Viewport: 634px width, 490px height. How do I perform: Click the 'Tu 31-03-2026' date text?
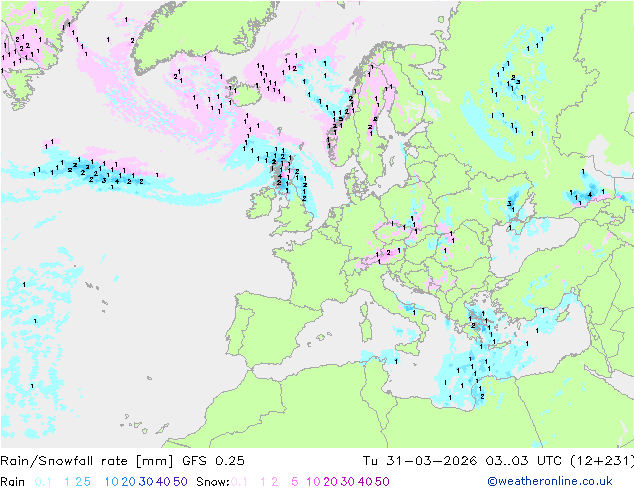coord(420,460)
